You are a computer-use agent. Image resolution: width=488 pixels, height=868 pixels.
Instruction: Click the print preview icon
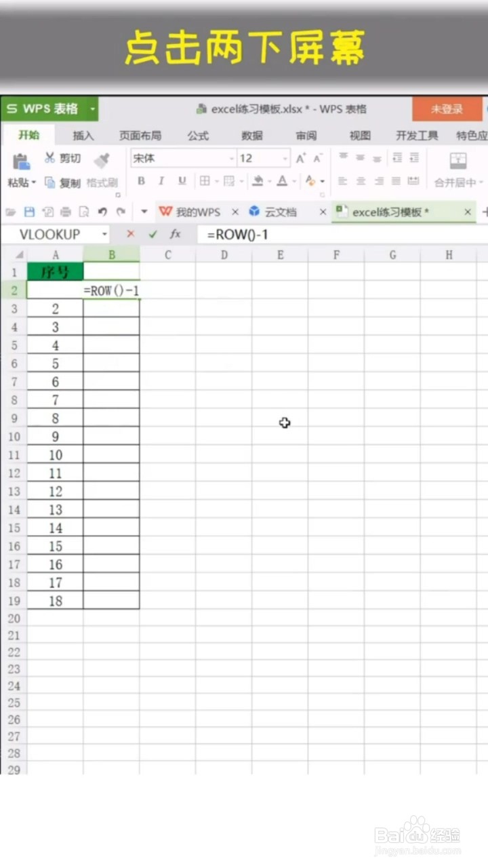(84, 212)
